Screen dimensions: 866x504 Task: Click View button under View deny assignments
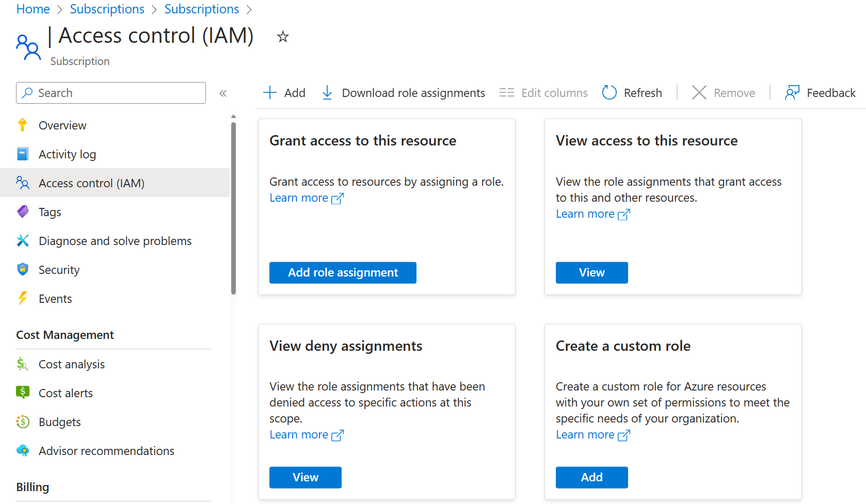click(305, 477)
